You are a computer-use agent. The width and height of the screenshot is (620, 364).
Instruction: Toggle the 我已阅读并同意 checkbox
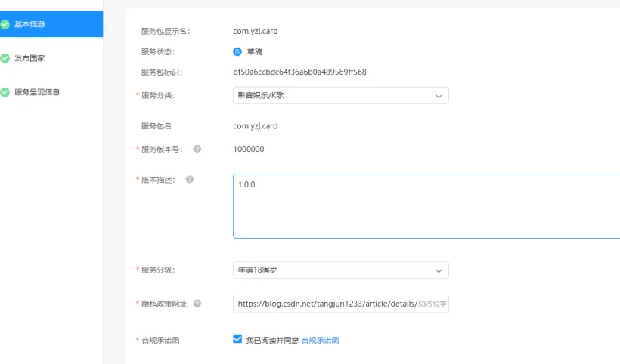pyautogui.click(x=237, y=340)
